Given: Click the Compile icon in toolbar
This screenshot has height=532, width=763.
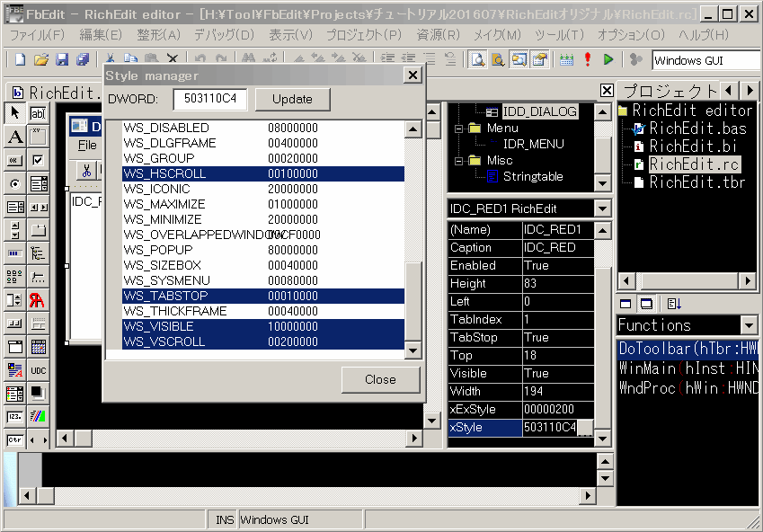Looking at the screenshot, I should point(566,60).
